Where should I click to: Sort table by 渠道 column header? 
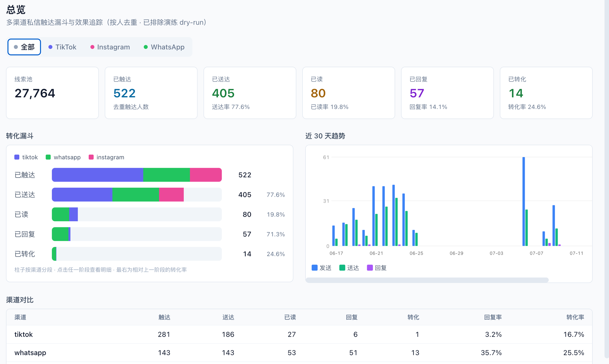(20, 317)
